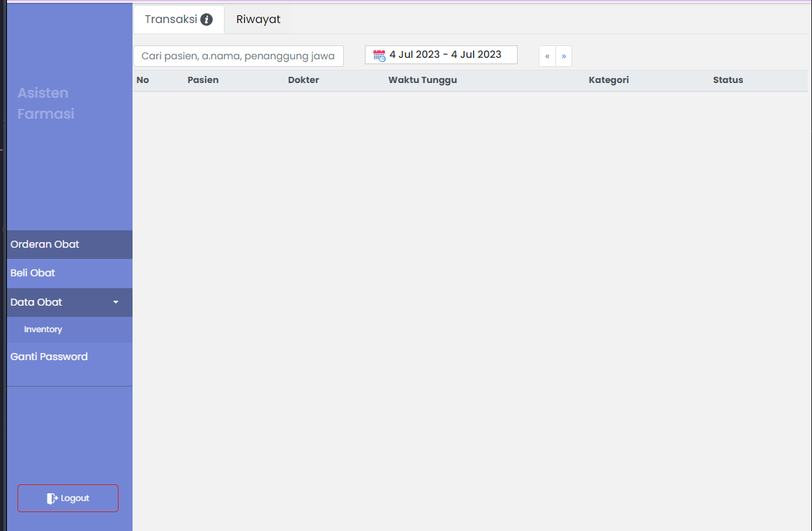Sort by the No column header
This screenshot has height=531, width=812.
[x=143, y=80]
